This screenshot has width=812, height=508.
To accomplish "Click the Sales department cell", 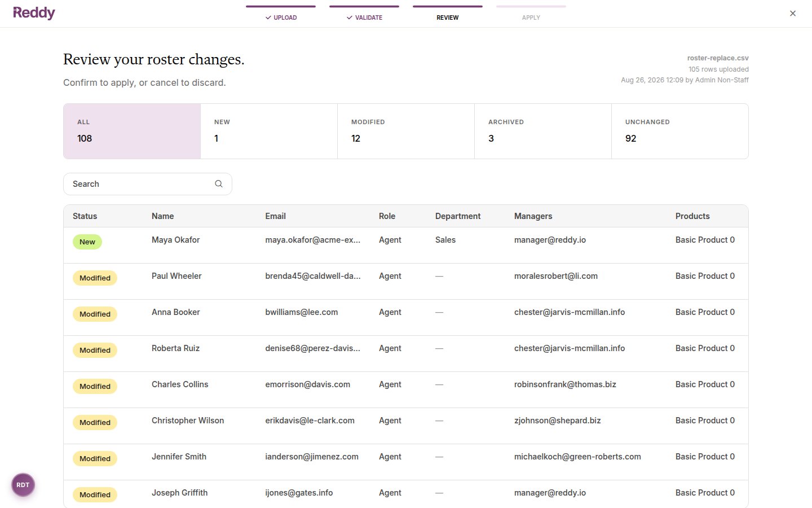I will (x=445, y=240).
